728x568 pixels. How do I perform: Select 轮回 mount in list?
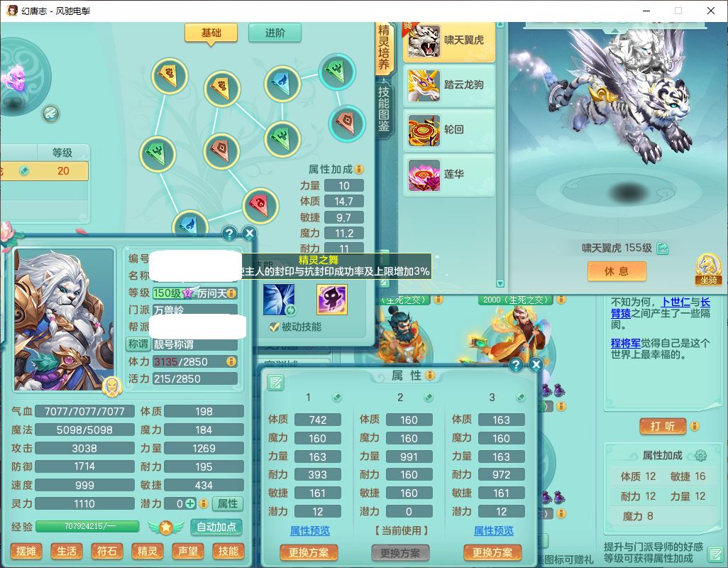click(449, 131)
